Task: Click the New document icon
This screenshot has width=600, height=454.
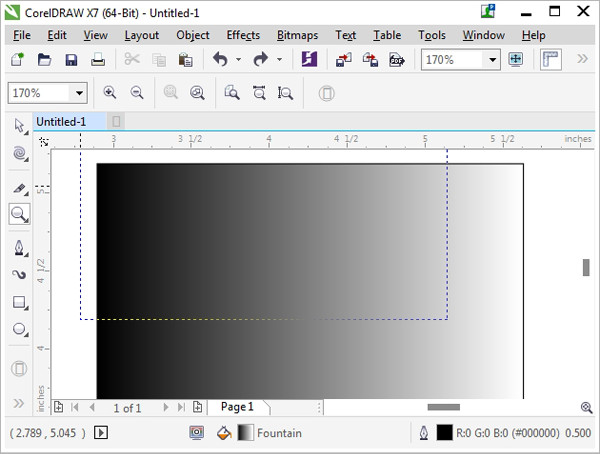Action: [x=17, y=60]
